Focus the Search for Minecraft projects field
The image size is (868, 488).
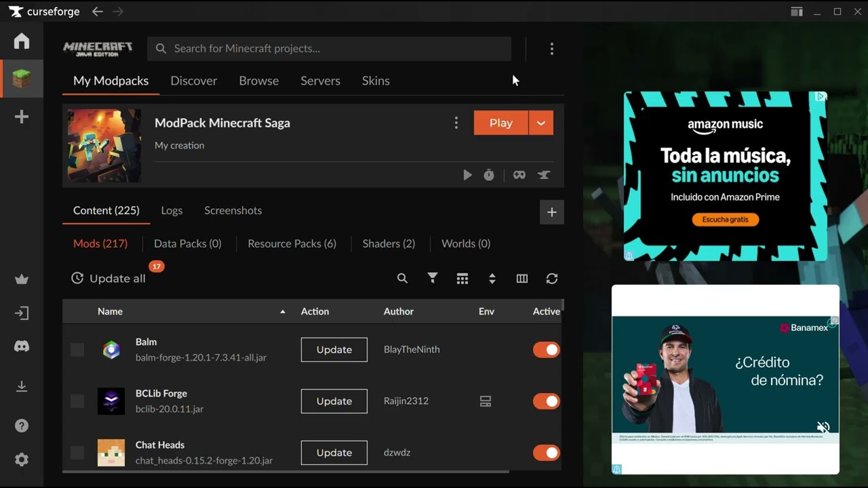tap(330, 49)
